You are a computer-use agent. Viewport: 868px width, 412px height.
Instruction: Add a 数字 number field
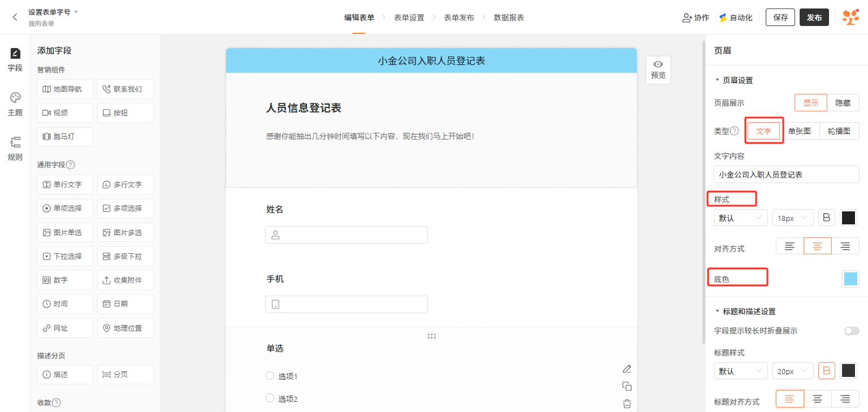[x=65, y=280]
